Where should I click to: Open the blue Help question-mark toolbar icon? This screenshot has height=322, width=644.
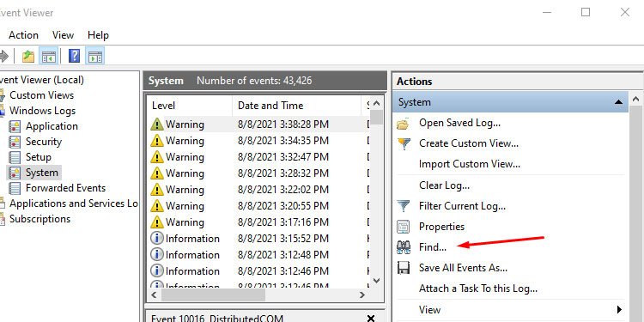[x=74, y=56]
